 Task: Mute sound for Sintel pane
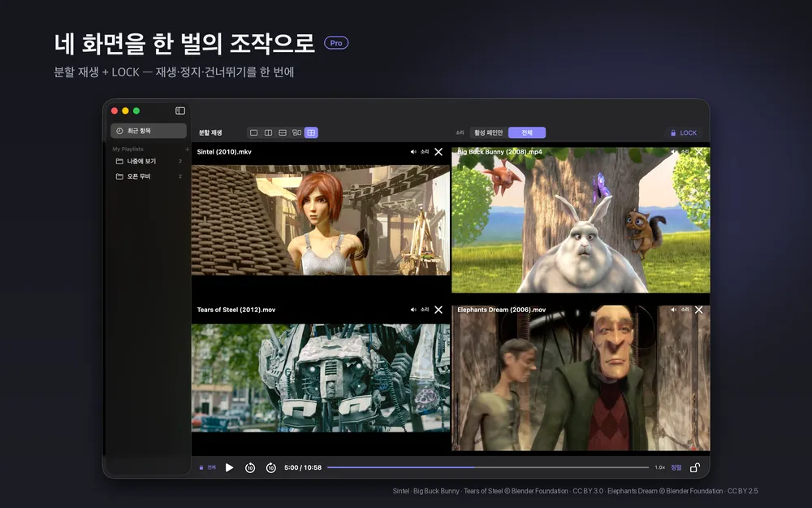tap(420, 152)
